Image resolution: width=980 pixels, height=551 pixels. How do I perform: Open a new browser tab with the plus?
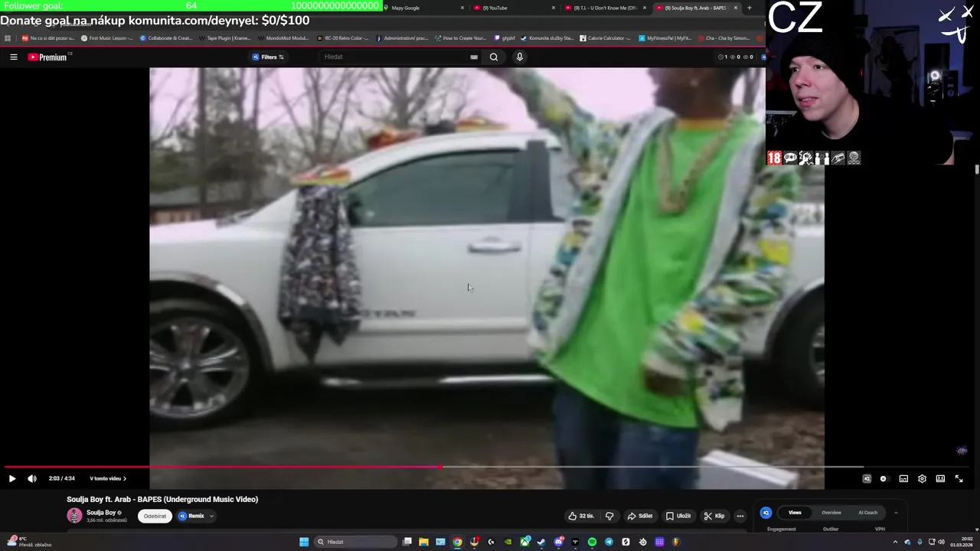749,8
